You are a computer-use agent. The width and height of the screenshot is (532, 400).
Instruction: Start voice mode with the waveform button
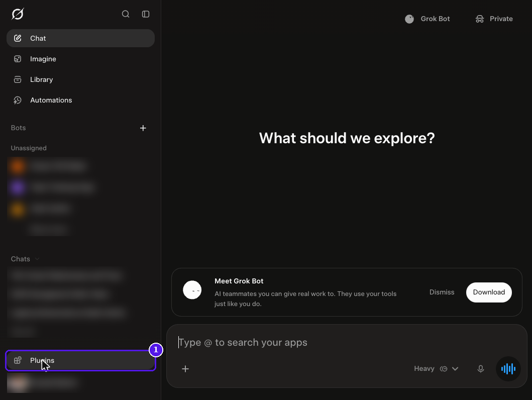click(x=508, y=369)
